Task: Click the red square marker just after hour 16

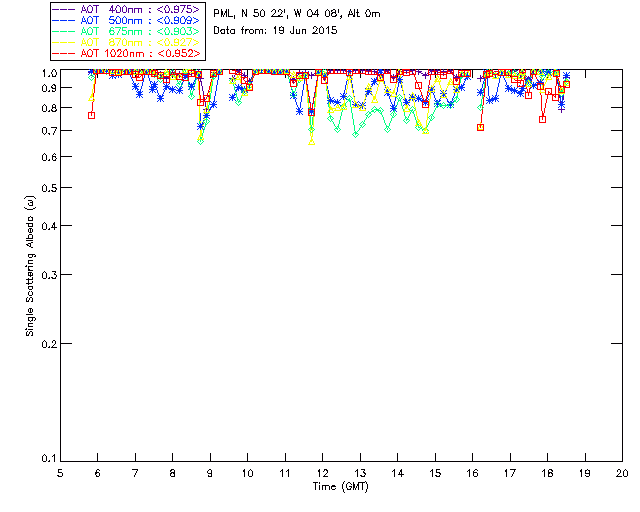Action: [x=480, y=127]
